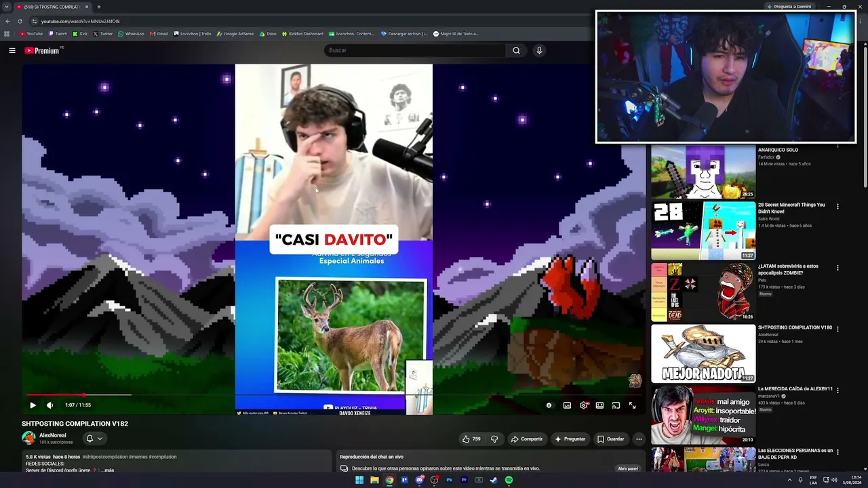Open options for ELECCIONES PERUANAS video
The image size is (868, 488).
837,452
